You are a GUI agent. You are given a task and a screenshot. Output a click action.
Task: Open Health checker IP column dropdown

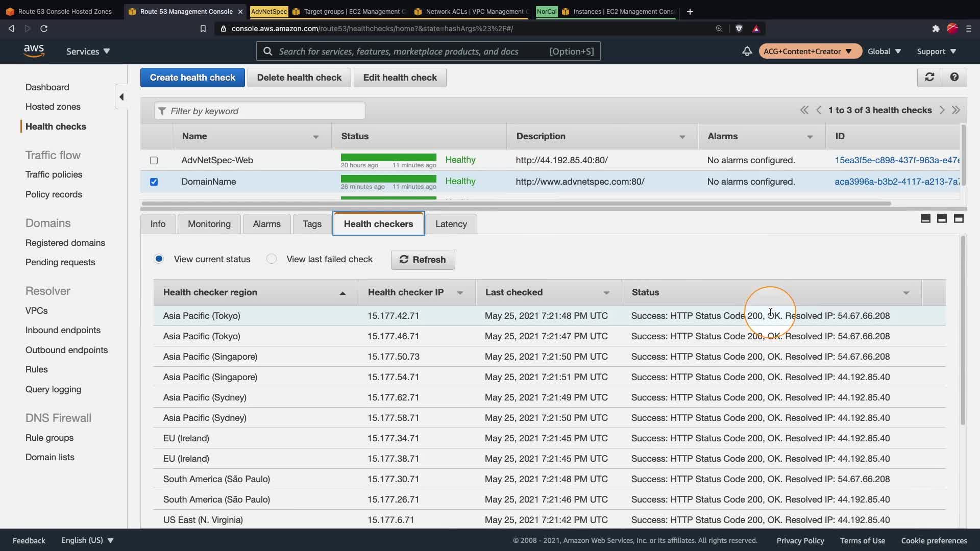[x=460, y=293]
